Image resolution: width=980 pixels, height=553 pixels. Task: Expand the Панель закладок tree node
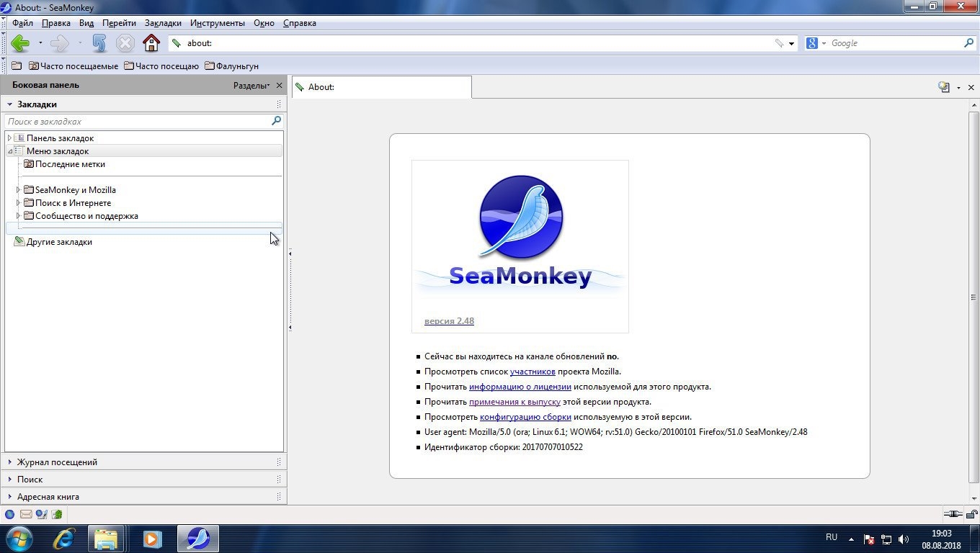pyautogui.click(x=9, y=138)
